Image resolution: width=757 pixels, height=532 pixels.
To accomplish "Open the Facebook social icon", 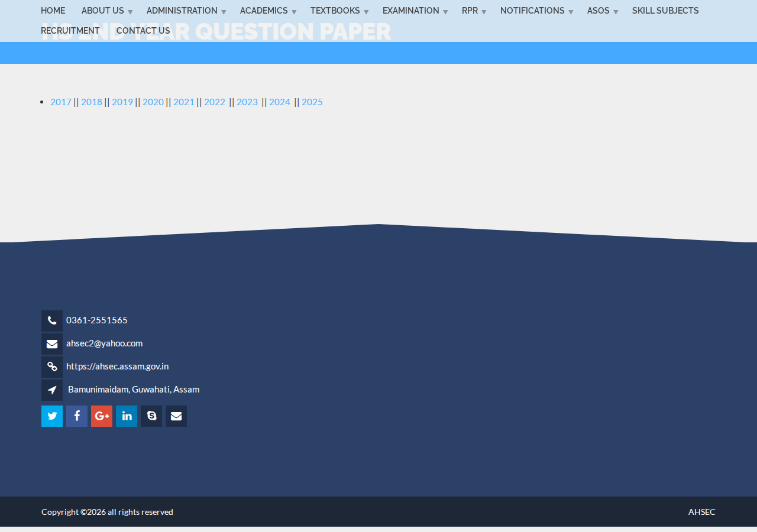I will click(x=77, y=416).
